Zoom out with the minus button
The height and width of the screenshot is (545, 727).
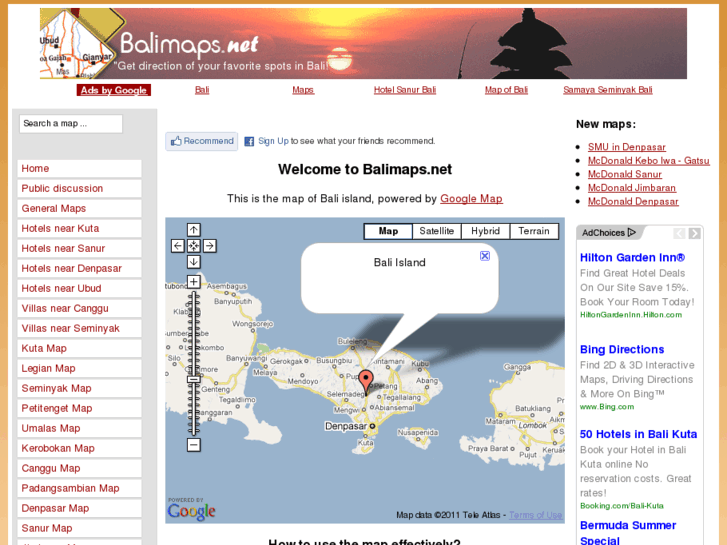[x=193, y=445]
